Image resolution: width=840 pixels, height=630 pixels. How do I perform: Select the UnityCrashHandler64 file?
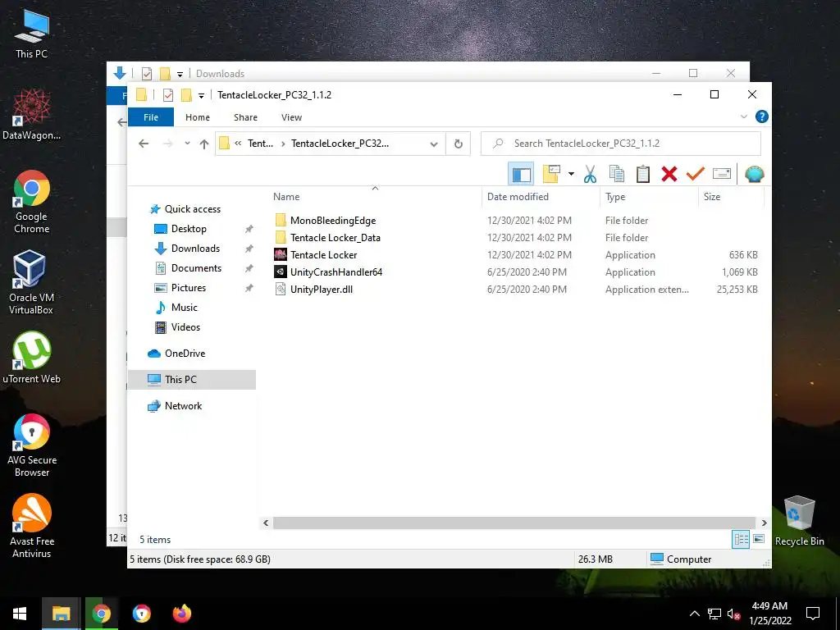[x=336, y=272]
